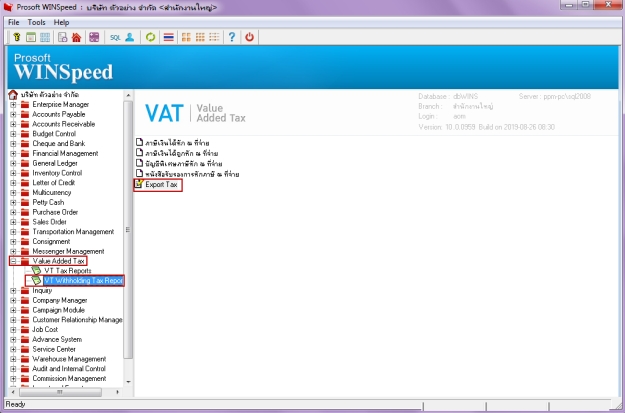Image resolution: width=625 pixels, height=413 pixels.
Task: Select Consignment tree item
Action: (51, 242)
